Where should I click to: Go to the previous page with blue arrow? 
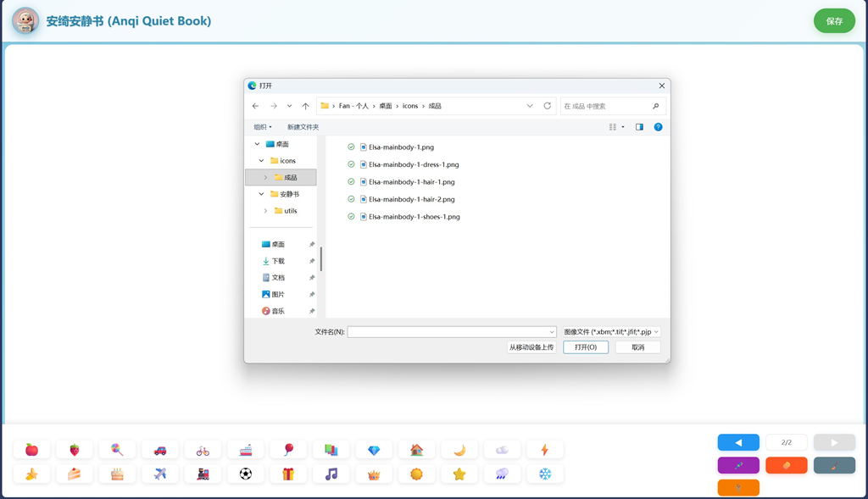click(x=738, y=442)
